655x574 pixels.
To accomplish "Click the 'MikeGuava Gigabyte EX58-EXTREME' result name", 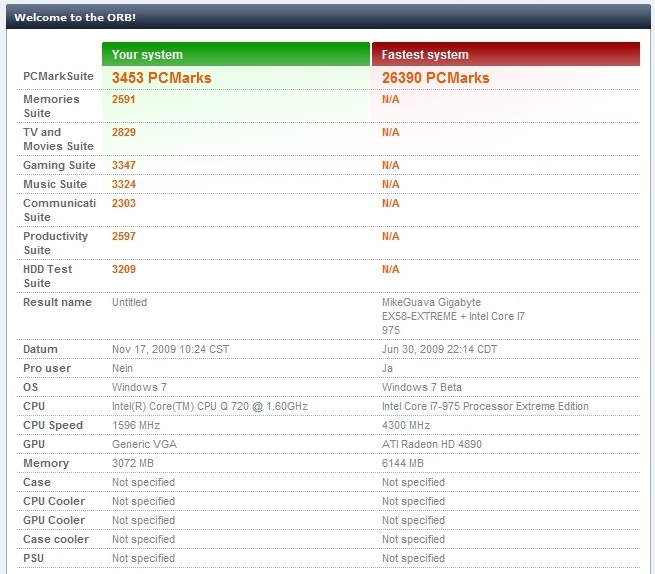I will [x=453, y=316].
